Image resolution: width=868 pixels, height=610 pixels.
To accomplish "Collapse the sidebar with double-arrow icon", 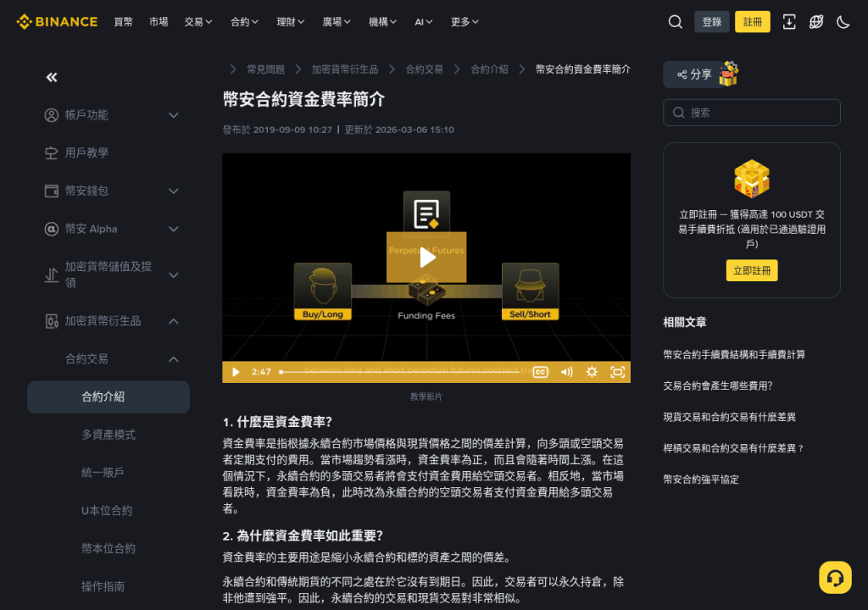I will (x=52, y=77).
